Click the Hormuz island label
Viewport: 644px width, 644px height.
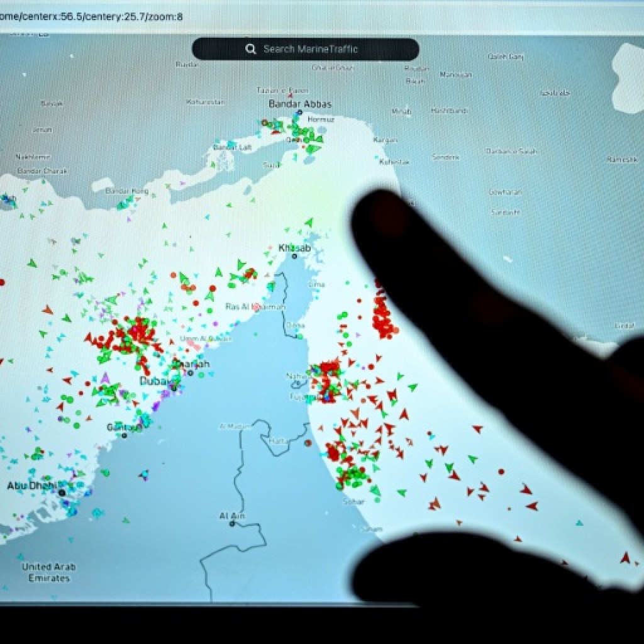point(321,119)
